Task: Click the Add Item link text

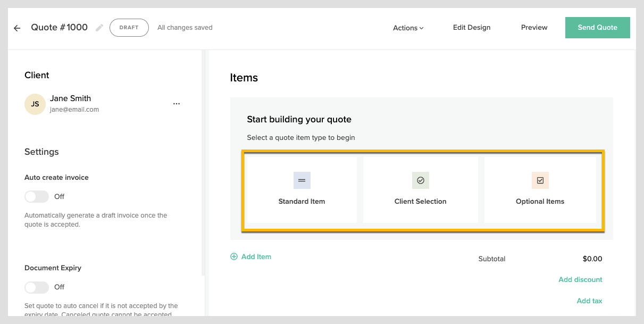Action: click(256, 256)
